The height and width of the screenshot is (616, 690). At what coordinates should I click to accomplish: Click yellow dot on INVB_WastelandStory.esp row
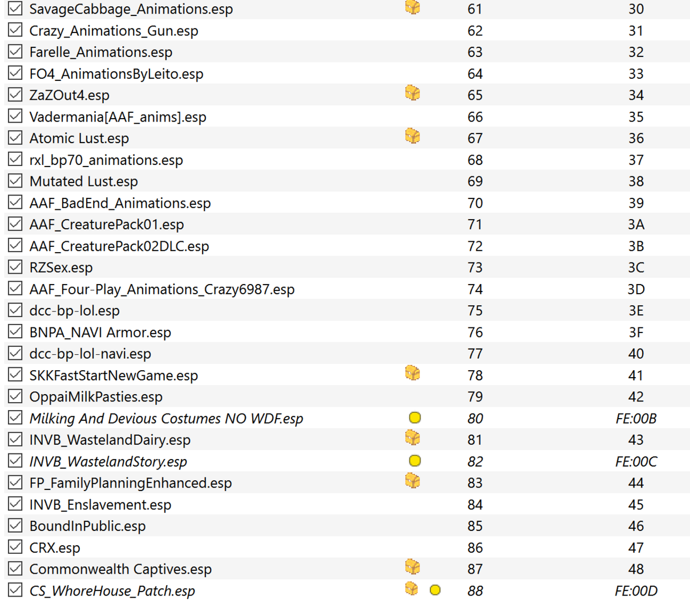coord(415,460)
